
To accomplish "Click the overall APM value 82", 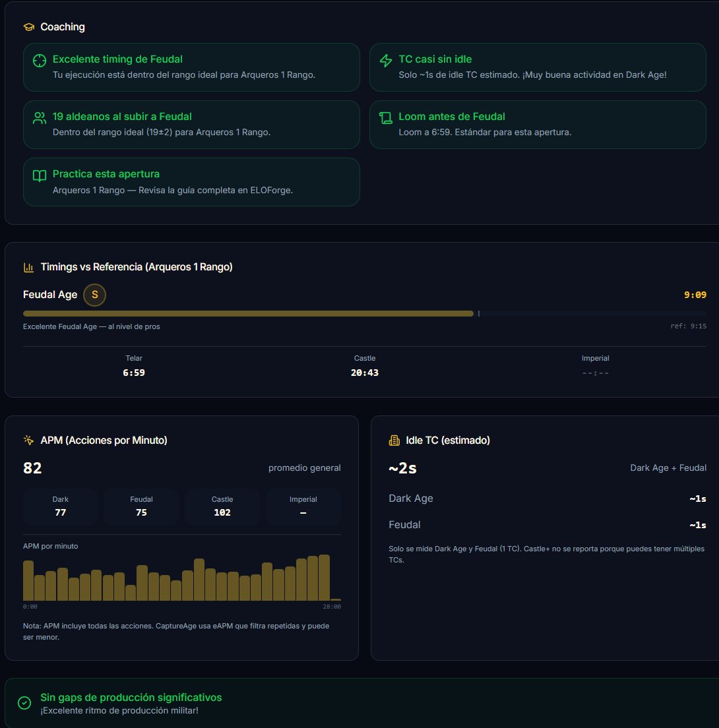I will tap(32, 468).
